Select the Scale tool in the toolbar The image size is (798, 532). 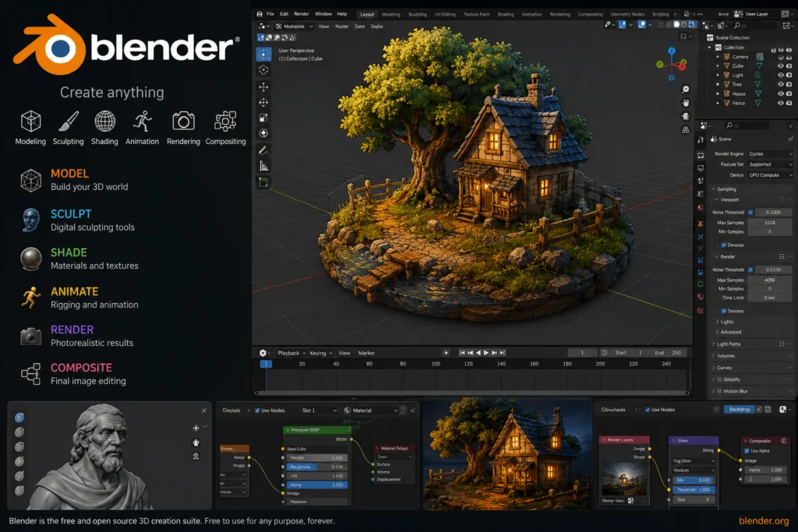[x=263, y=118]
